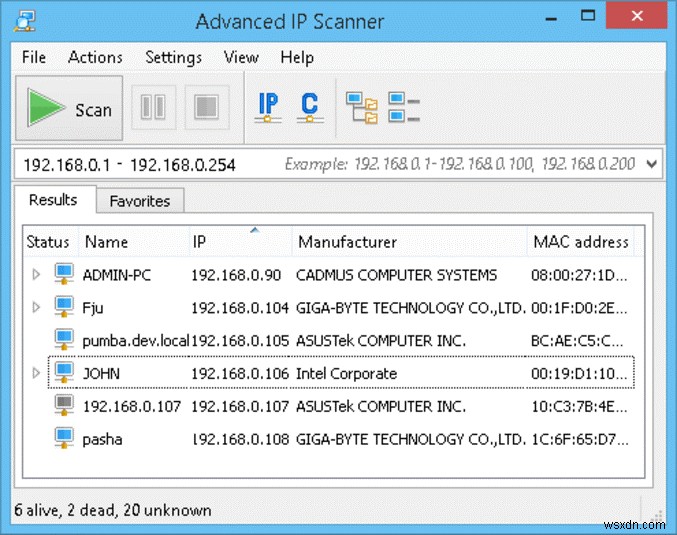Screen dimensions: 677x535
Task: Start the network Scan
Action: coord(70,108)
